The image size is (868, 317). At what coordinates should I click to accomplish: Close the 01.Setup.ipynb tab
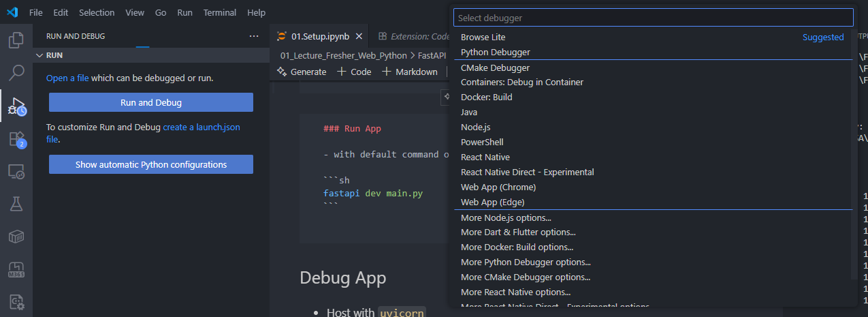click(360, 36)
